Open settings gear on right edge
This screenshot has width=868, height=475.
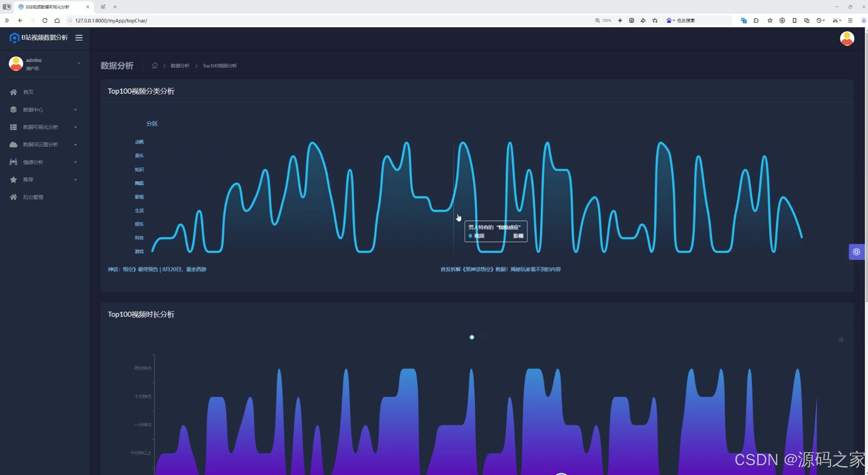coord(856,252)
